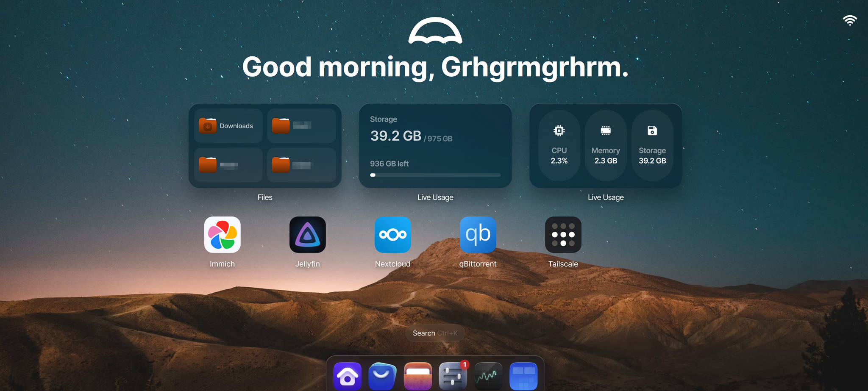
Task: Open the Tailscale app
Action: (563, 235)
